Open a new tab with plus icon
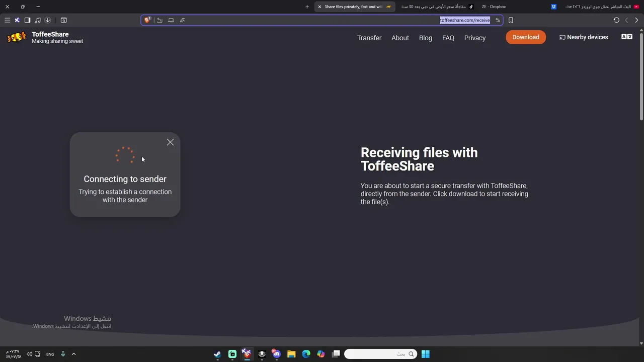The height and width of the screenshot is (362, 644). (307, 7)
